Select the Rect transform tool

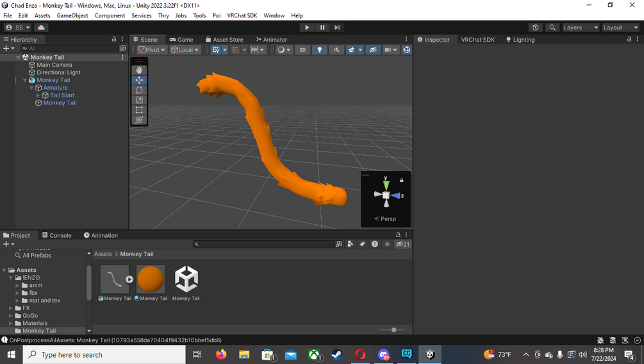pos(139,110)
